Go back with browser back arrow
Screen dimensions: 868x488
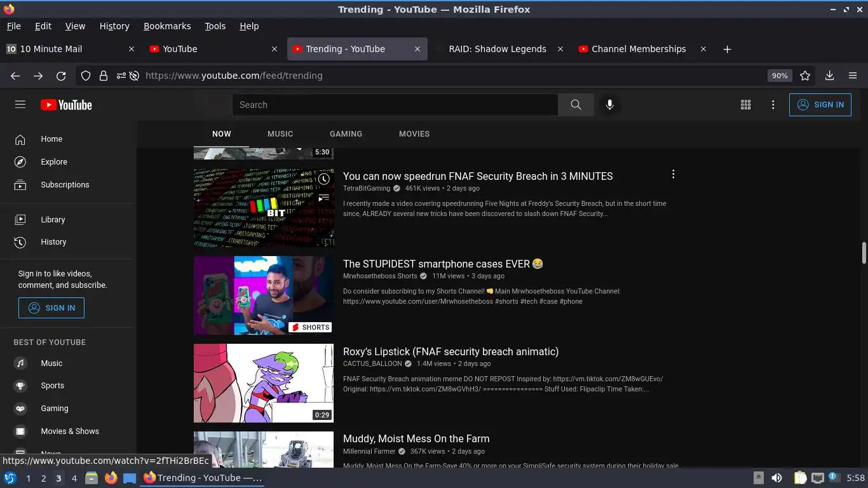(x=15, y=76)
